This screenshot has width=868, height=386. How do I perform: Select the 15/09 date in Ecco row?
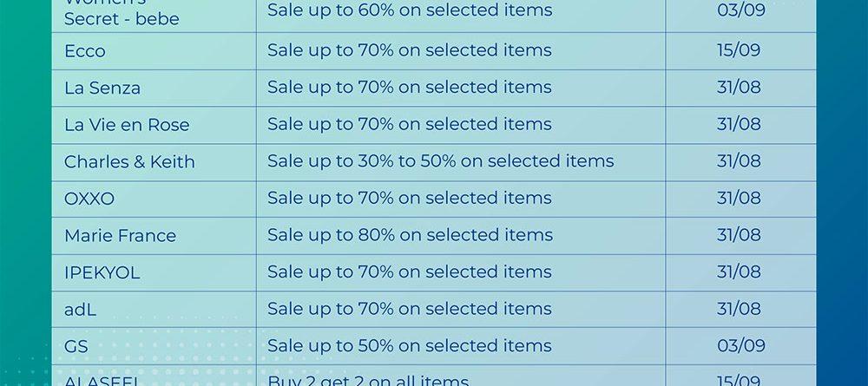pos(739,50)
